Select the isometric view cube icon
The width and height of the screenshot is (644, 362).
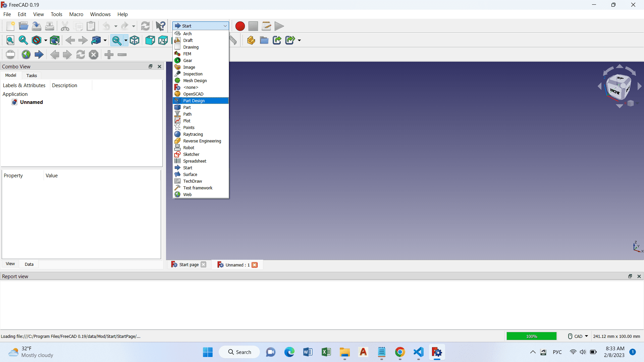tap(135, 41)
